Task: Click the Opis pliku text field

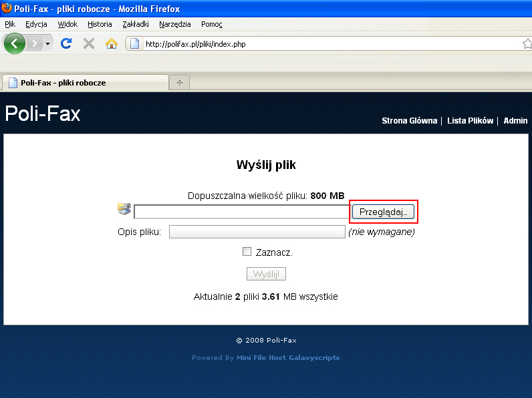Action: [x=257, y=232]
